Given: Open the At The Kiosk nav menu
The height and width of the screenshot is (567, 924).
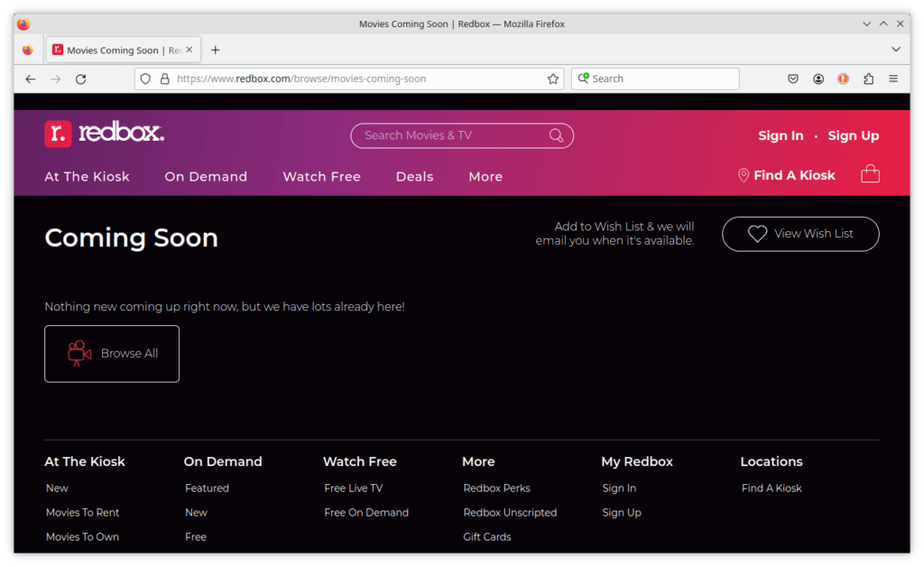Looking at the screenshot, I should pos(88,177).
